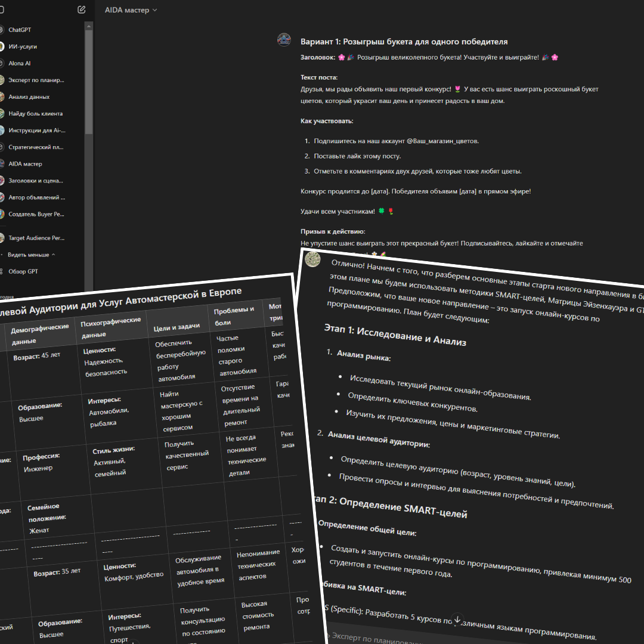Select AIDA мастер in the sidebar list
This screenshot has width=644, height=644.
[x=25, y=163]
